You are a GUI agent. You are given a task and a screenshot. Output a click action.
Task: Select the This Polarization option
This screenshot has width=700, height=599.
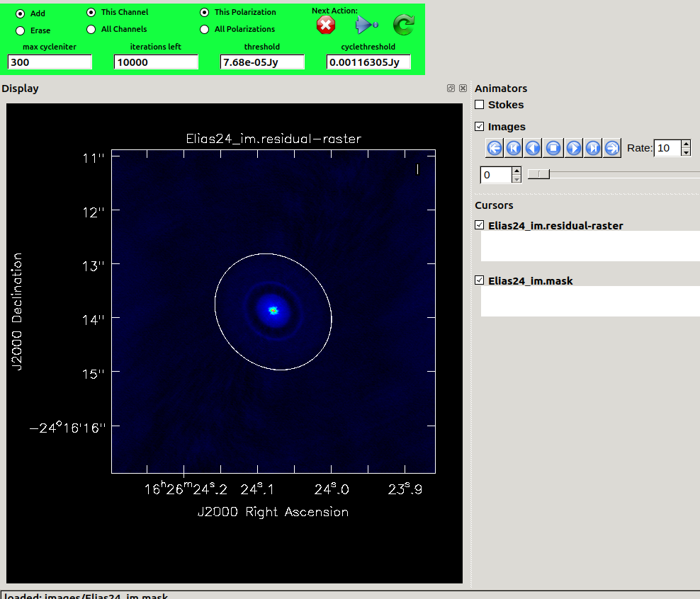click(205, 13)
